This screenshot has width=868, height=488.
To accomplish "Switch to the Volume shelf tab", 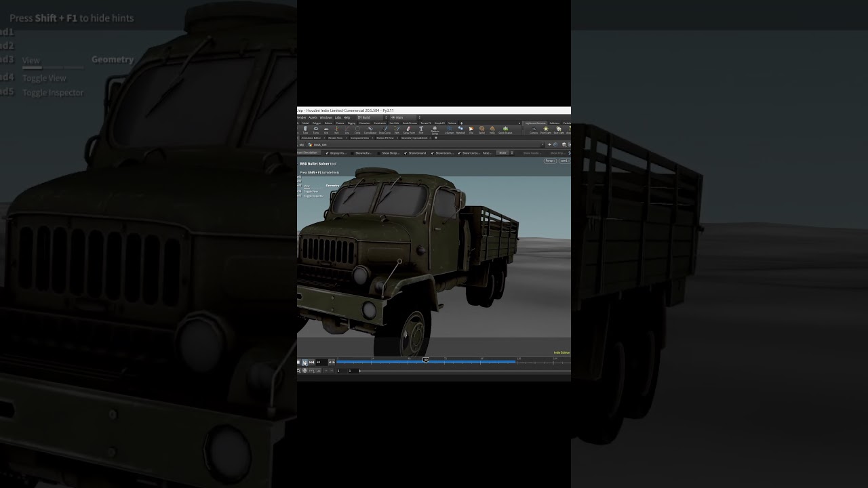I will [x=452, y=123].
